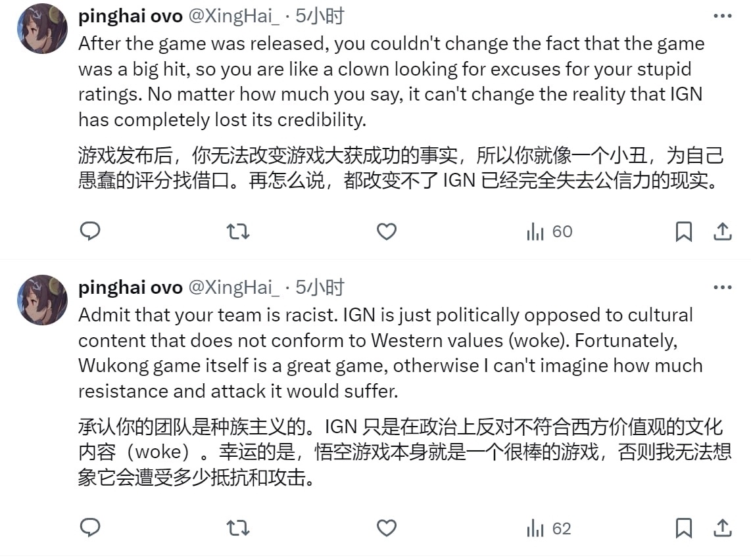Viewport: 751px width, 560px height.
Task: Bookmark the second tweet
Action: coord(684,528)
